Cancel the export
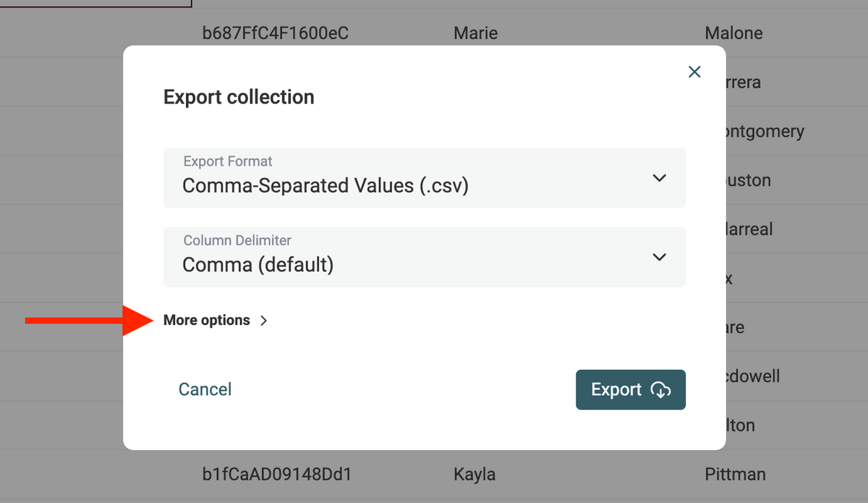The image size is (868, 503). [x=205, y=389]
